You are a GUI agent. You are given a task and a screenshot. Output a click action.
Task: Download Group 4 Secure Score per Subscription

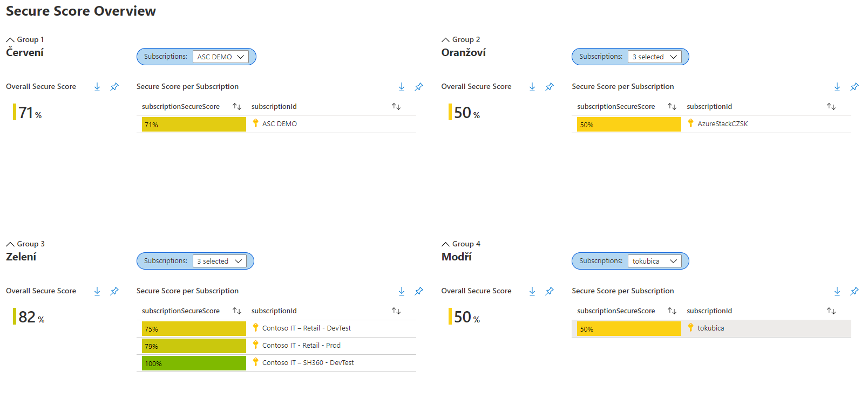837,291
